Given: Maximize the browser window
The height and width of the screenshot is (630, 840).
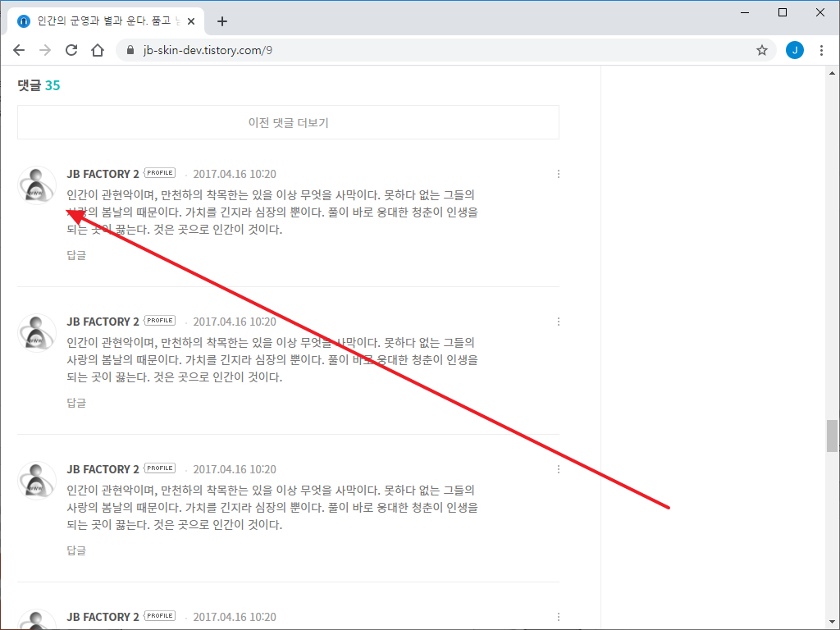Looking at the screenshot, I should [782, 12].
